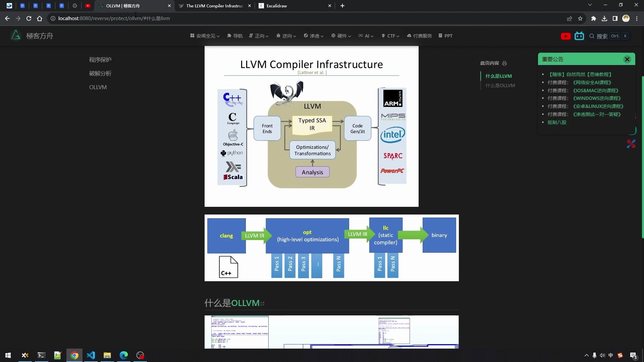The height and width of the screenshot is (362, 644).
Task: Expand the 硬件 dropdown menu
Action: (x=341, y=36)
